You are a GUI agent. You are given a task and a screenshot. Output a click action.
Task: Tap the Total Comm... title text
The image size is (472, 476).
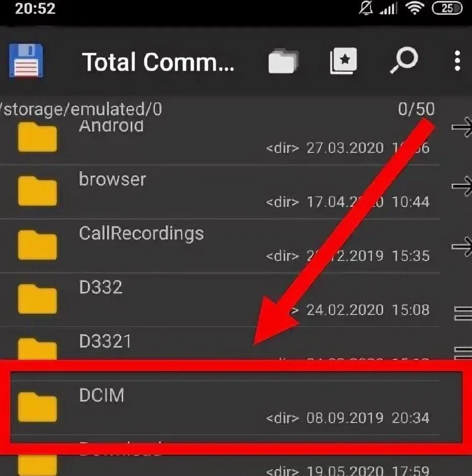(x=158, y=62)
